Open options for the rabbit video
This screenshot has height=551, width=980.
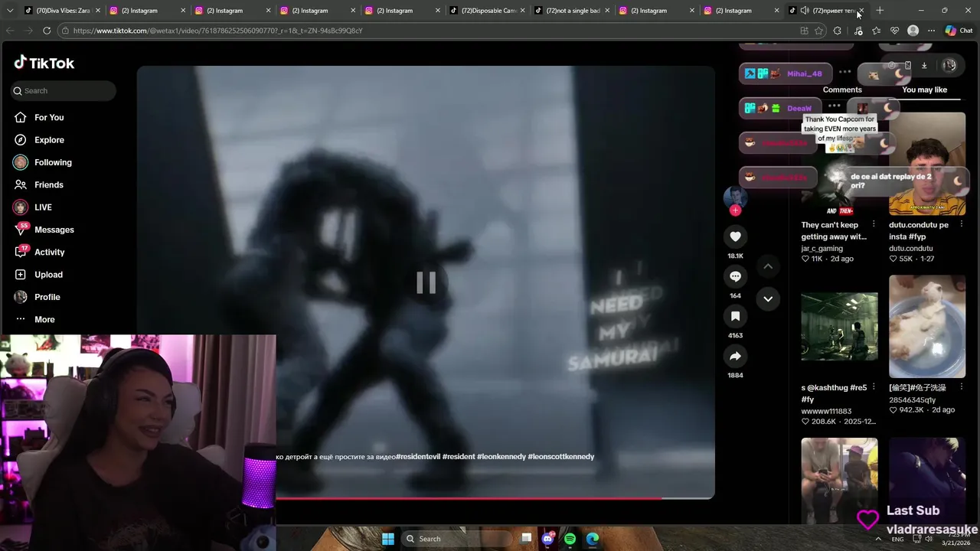coord(962,387)
